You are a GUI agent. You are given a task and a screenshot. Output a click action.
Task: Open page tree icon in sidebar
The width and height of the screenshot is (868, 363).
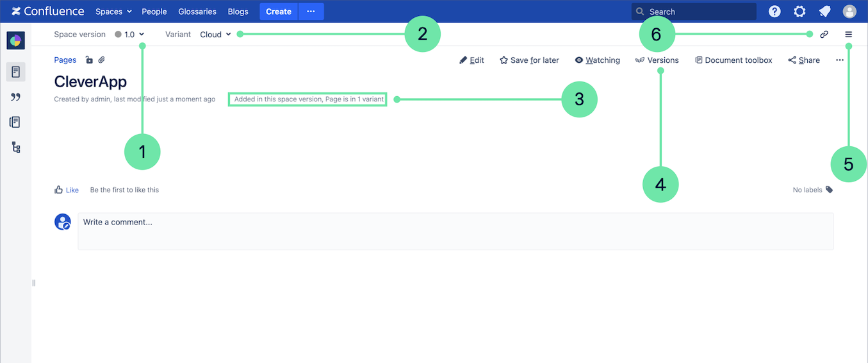(16, 148)
